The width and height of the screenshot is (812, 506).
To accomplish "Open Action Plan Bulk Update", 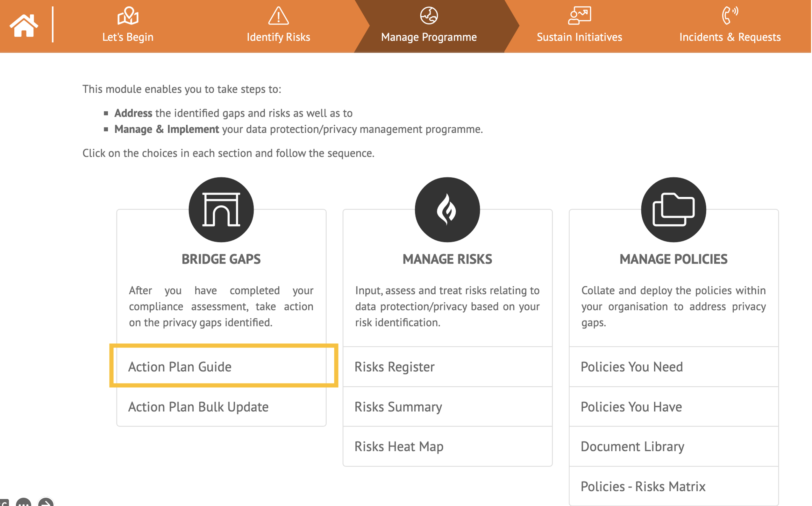I will (198, 407).
